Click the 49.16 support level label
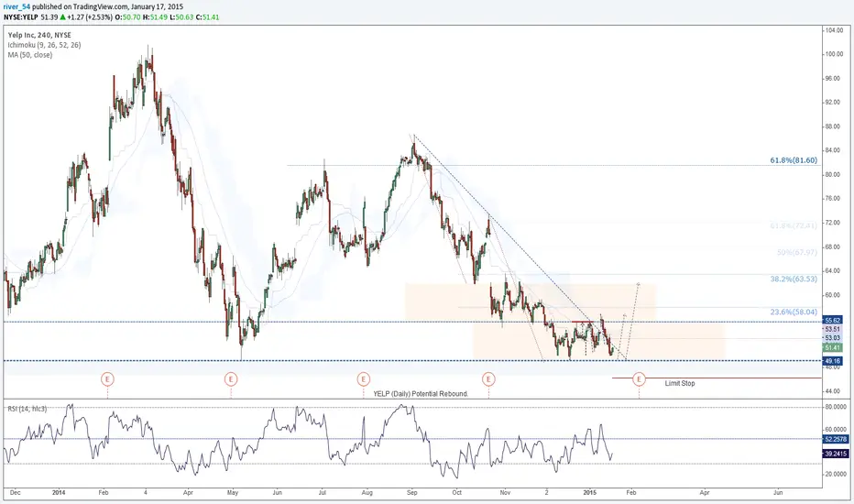854x504 pixels. [833, 361]
